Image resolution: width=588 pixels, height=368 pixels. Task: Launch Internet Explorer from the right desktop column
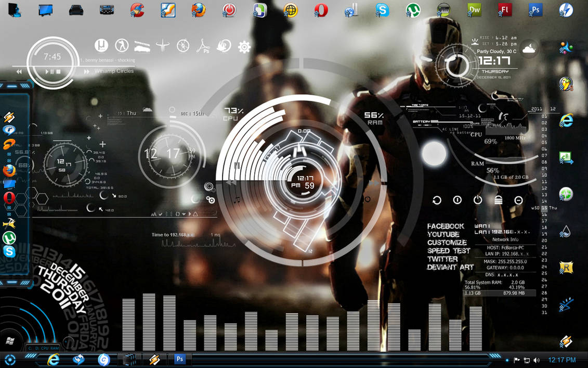pos(566,120)
